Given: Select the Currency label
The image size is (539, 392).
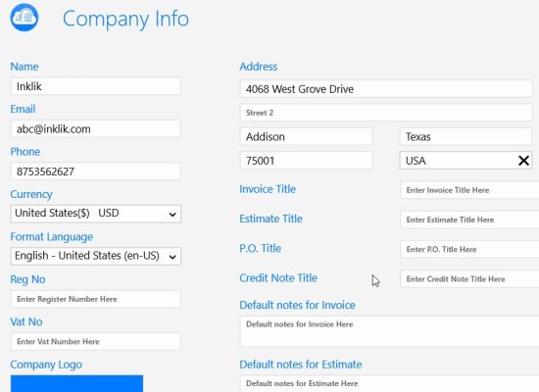Looking at the screenshot, I should point(31,195).
